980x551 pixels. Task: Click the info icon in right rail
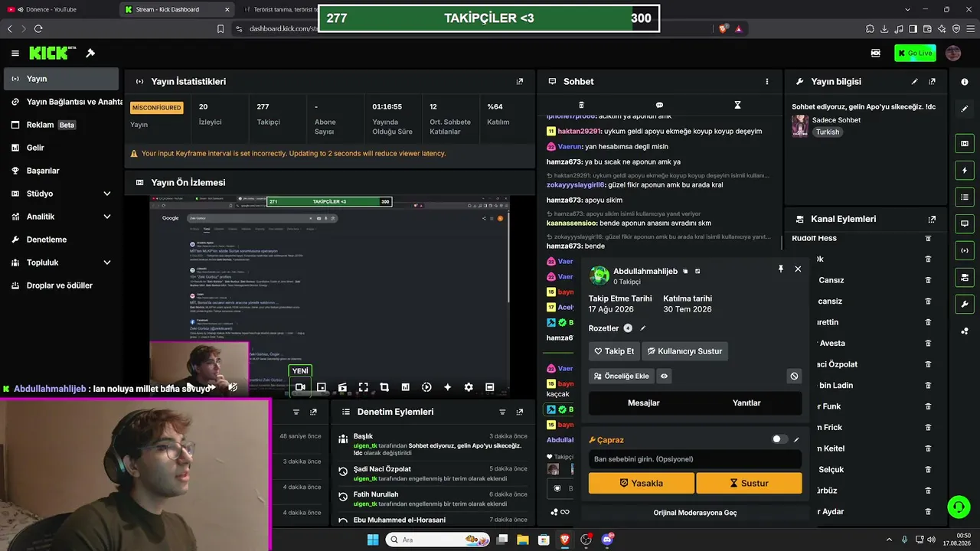point(965,82)
